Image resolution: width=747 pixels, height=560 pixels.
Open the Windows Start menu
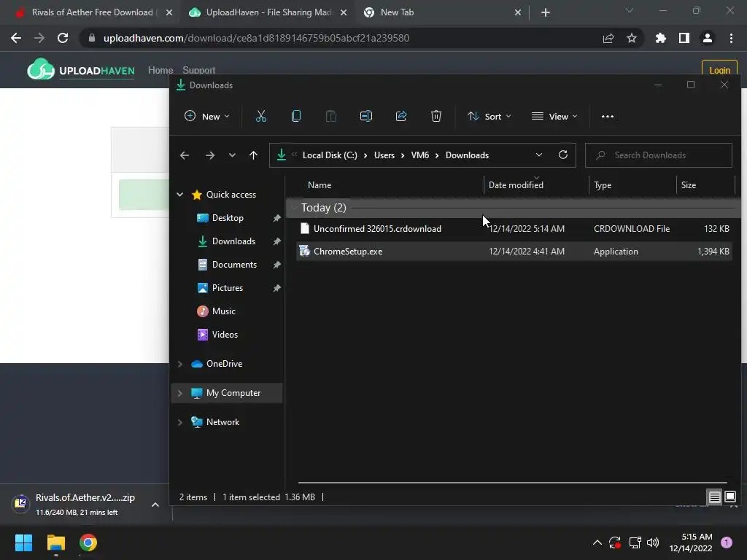pos(23,542)
